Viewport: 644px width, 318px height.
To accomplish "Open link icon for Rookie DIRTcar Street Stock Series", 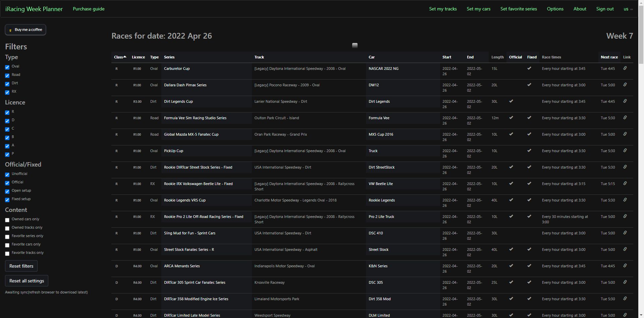I will coord(625,167).
